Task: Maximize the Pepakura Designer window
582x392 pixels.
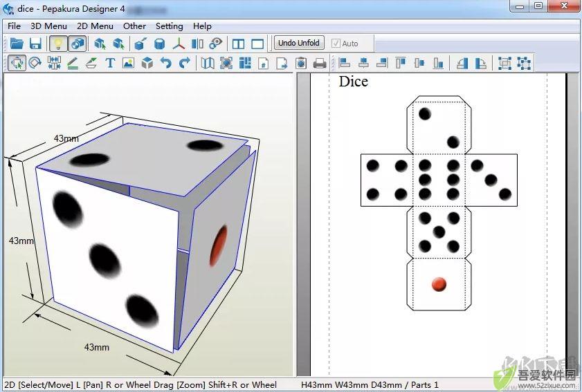Action: click(538, 6)
